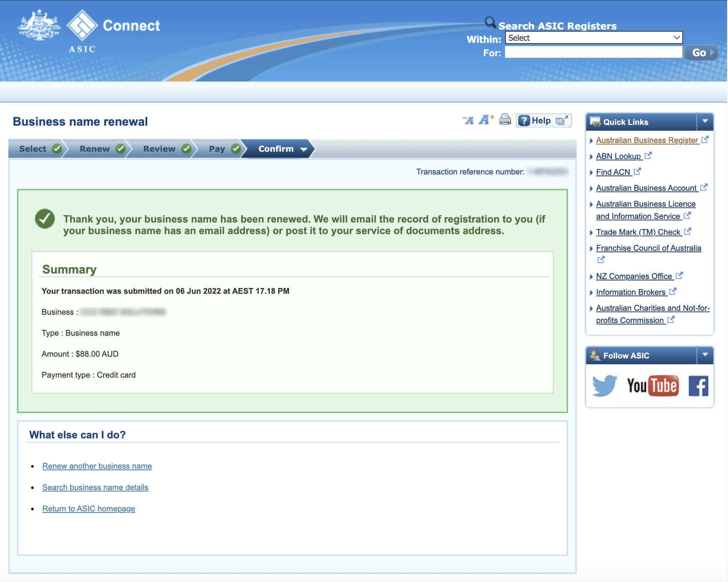Open the Within register dropdown
This screenshot has height=582, width=728.
tap(593, 38)
